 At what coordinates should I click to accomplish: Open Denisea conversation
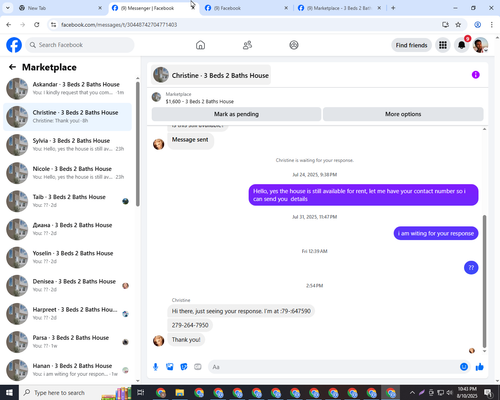pyautogui.click(x=68, y=286)
